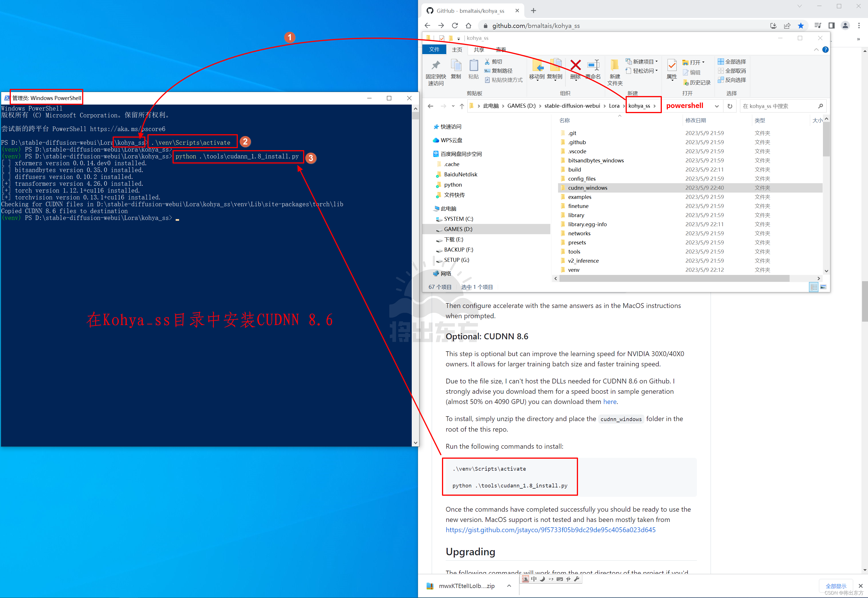Click the Cut (剪切) scissors icon
This screenshot has width=868, height=598.
point(487,62)
